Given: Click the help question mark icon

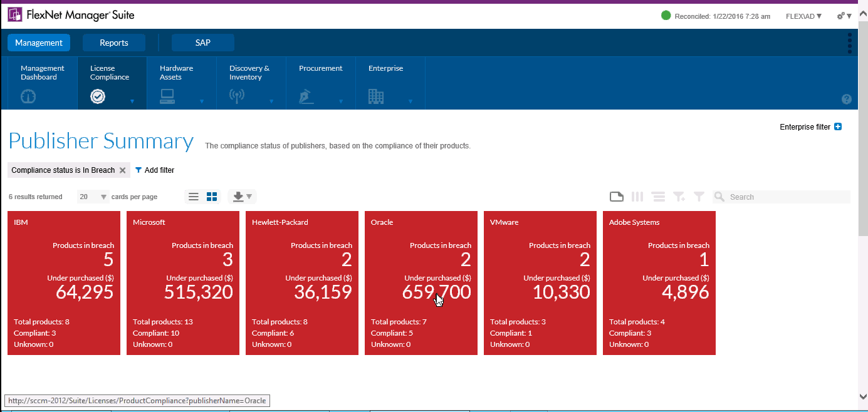Looking at the screenshot, I should click(847, 99).
